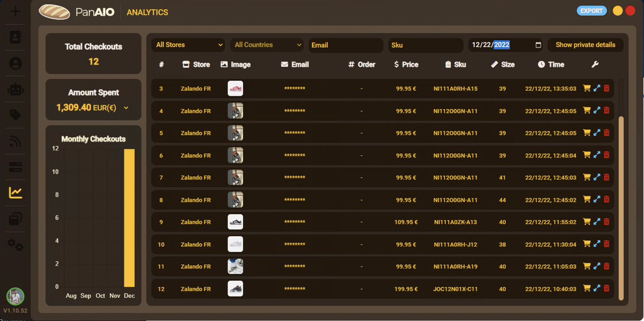
Task: Click the Email column header
Action: 295,64
